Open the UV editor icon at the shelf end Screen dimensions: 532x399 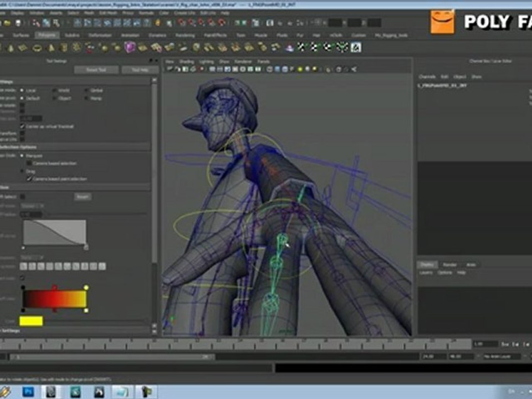356,47
